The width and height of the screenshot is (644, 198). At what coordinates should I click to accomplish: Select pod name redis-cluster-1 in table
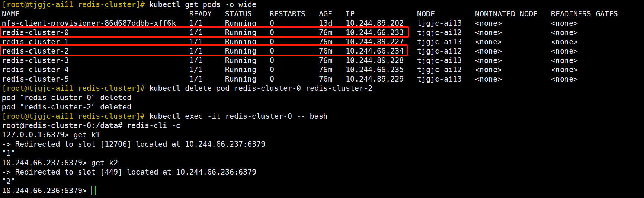[x=35, y=42]
